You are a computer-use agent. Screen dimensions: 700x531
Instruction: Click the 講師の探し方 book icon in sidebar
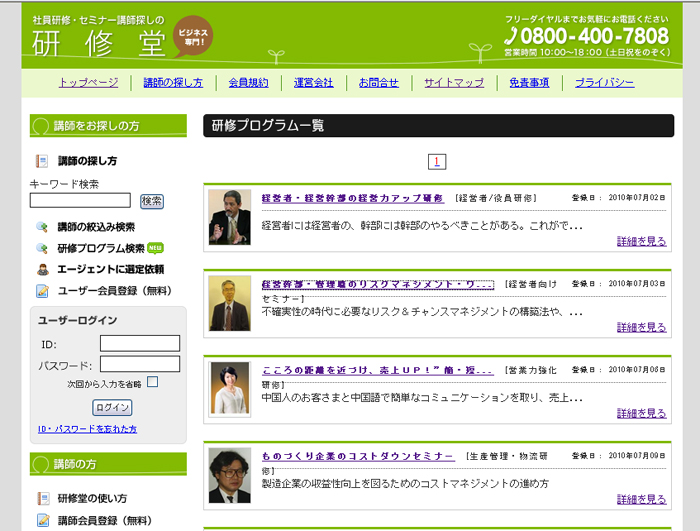point(42,161)
